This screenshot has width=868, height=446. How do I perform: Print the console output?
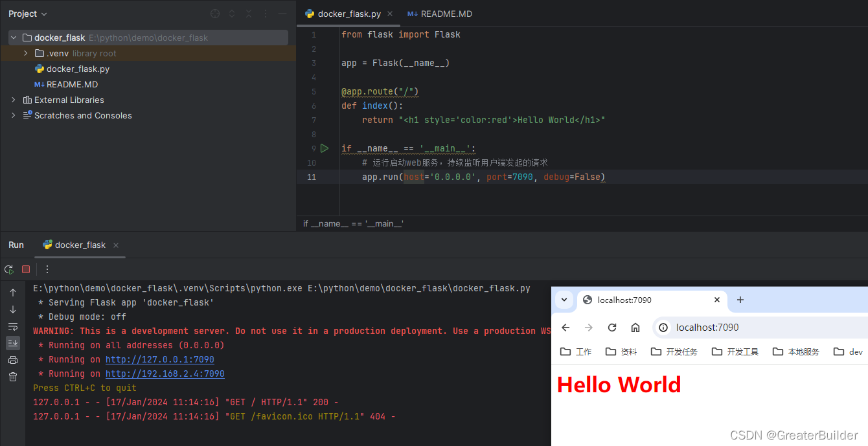click(x=12, y=360)
